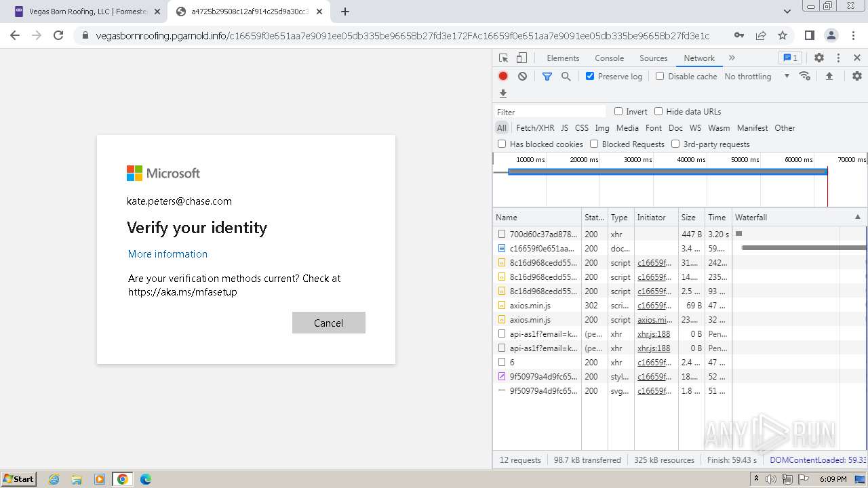Export HAR file with download arrow
868x488 pixels.
pos(503,94)
